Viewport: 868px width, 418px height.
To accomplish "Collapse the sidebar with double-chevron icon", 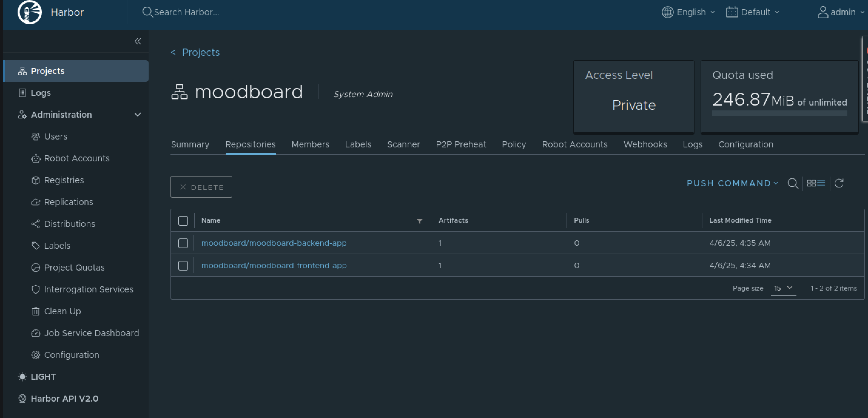I will [x=137, y=41].
